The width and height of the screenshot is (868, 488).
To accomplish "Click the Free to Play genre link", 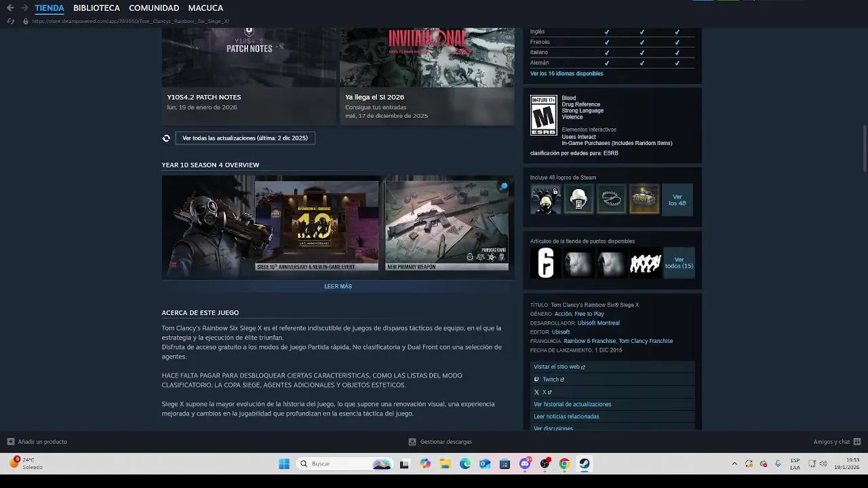I will (x=589, y=314).
